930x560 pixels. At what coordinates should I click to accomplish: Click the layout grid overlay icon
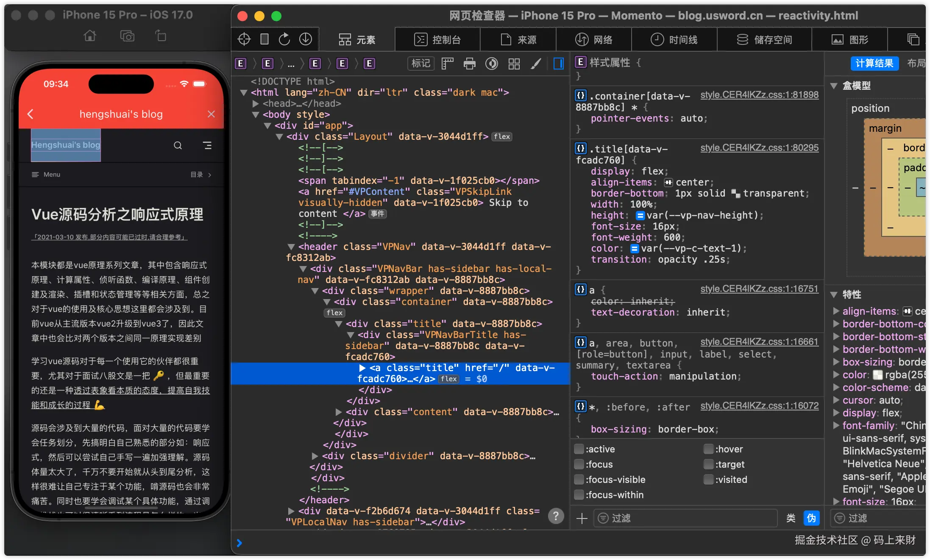(514, 64)
